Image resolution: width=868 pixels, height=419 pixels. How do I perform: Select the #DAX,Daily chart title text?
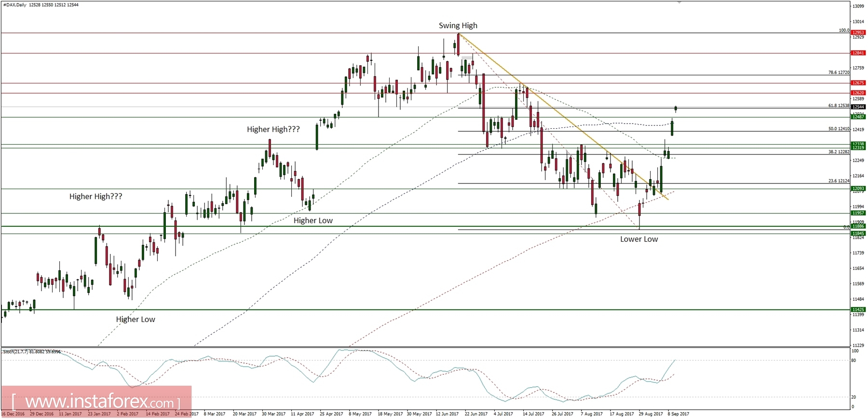click(14, 5)
